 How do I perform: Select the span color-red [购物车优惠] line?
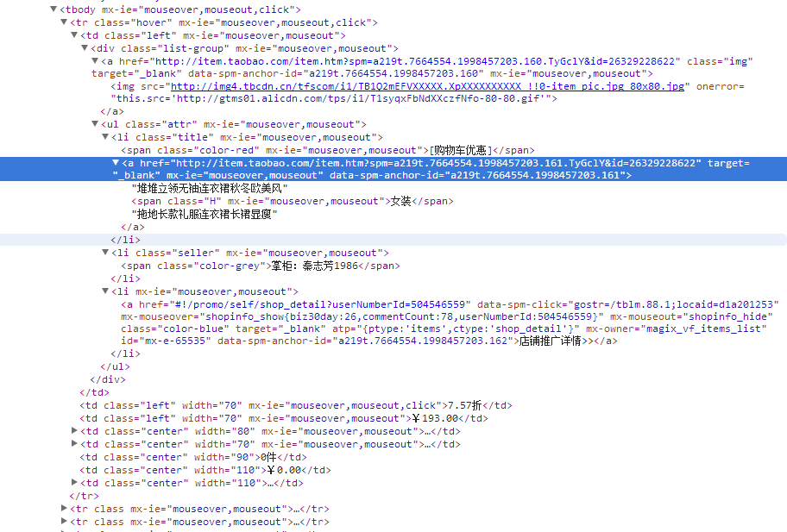(328, 150)
